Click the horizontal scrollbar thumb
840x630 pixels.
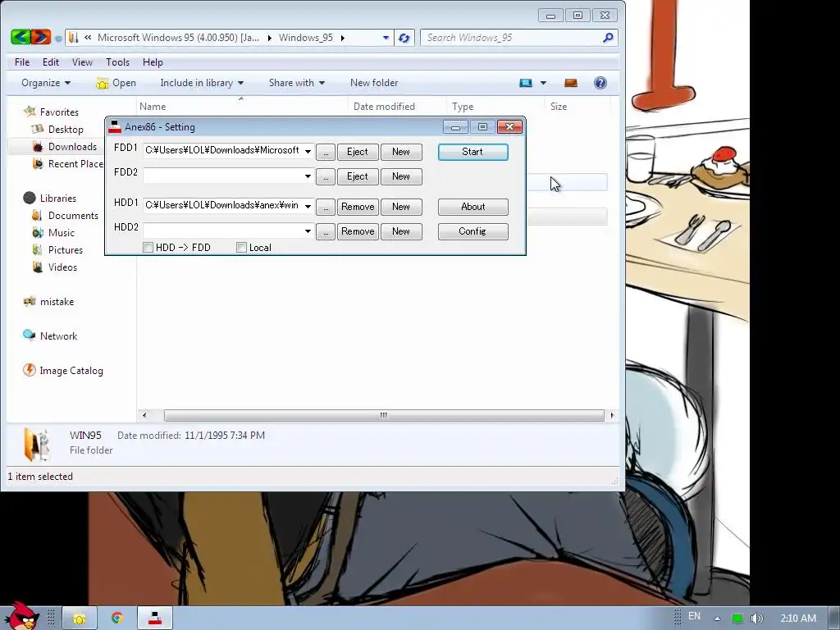click(384, 415)
